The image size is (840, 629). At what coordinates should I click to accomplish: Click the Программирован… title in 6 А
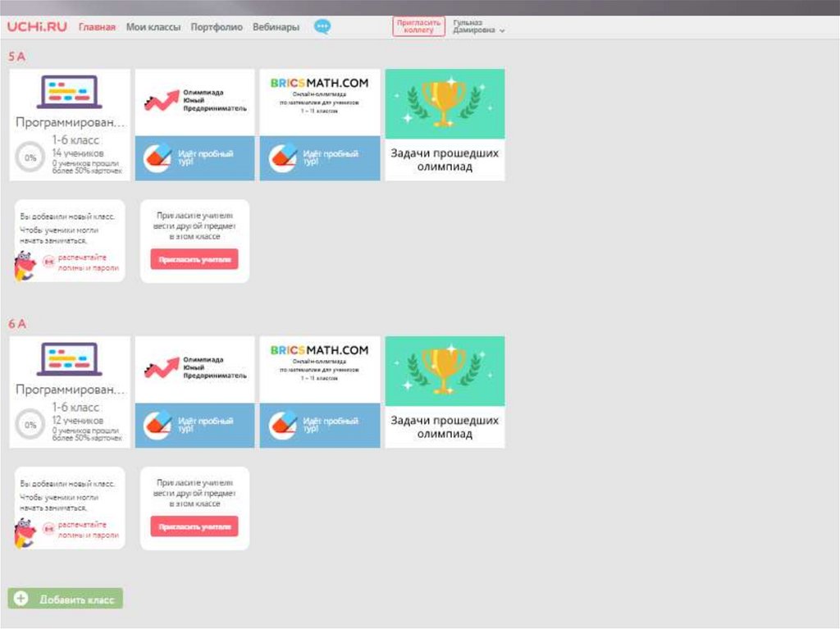click(70, 390)
